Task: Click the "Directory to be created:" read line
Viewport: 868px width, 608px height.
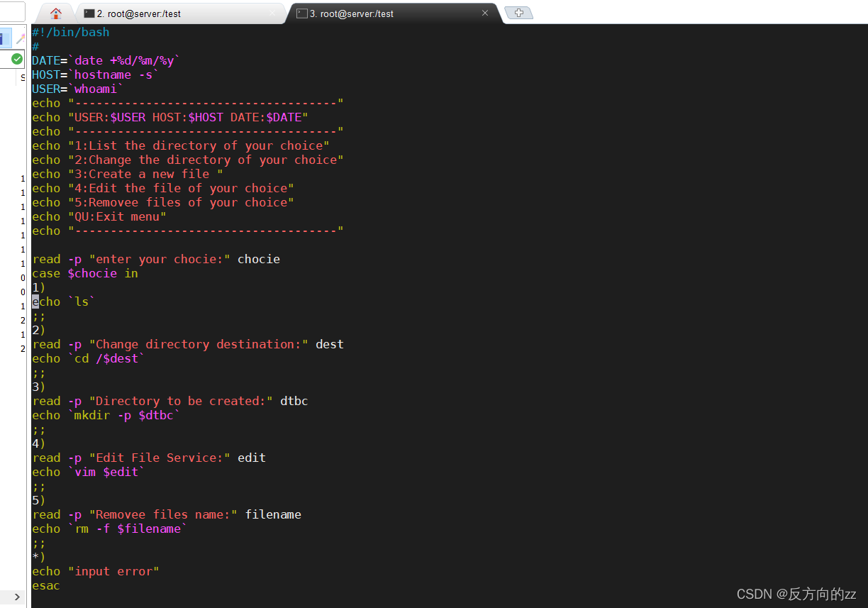Action: (x=170, y=401)
